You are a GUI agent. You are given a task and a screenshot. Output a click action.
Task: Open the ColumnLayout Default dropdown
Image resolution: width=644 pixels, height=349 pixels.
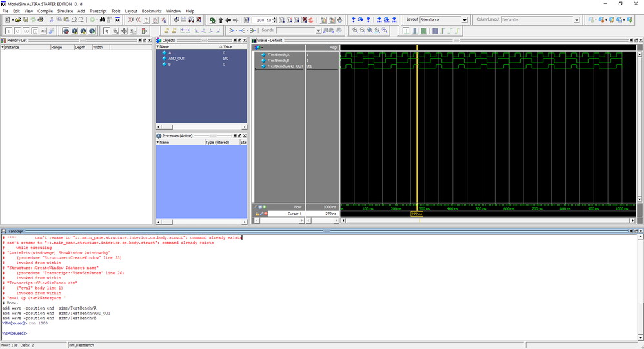[576, 20]
